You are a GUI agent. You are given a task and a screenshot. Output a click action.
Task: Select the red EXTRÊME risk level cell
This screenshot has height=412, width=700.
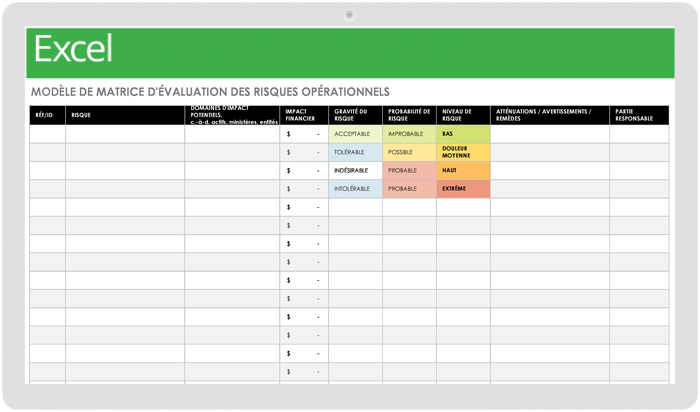coord(463,189)
